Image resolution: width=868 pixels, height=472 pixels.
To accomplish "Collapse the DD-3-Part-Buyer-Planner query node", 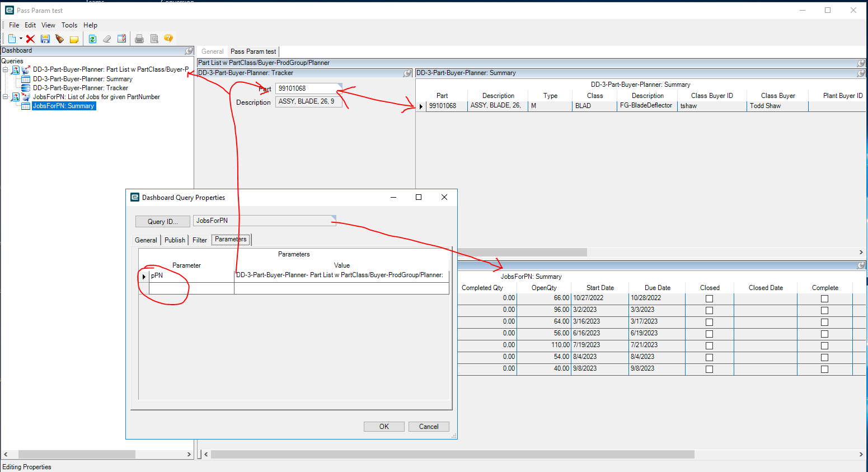I will (5, 70).
